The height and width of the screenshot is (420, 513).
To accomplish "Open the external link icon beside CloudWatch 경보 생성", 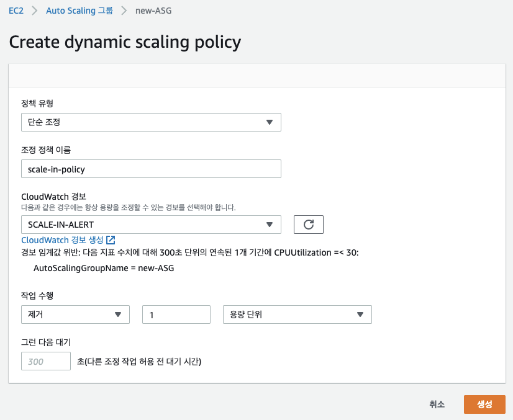I will 111,240.
